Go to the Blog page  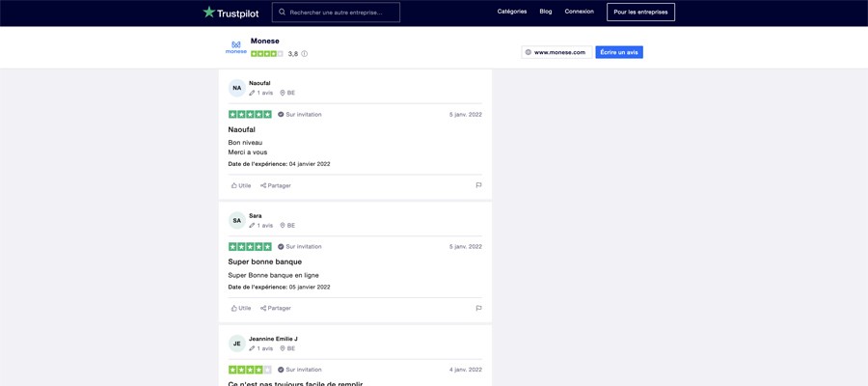[x=546, y=12]
